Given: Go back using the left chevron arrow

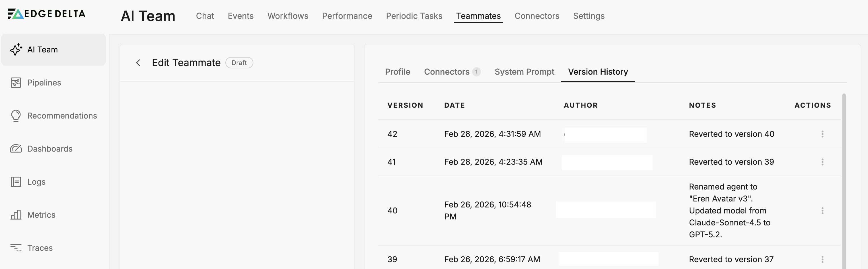Looking at the screenshot, I should [138, 63].
